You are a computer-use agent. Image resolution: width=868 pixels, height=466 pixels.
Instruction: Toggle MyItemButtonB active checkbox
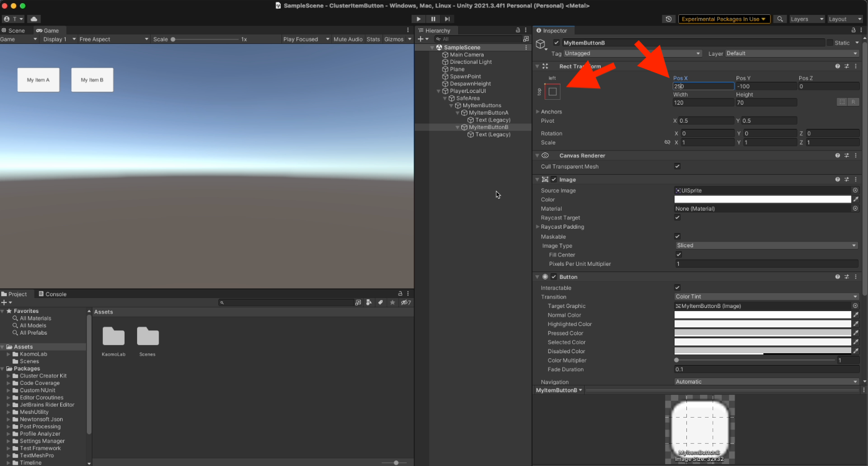click(x=556, y=43)
